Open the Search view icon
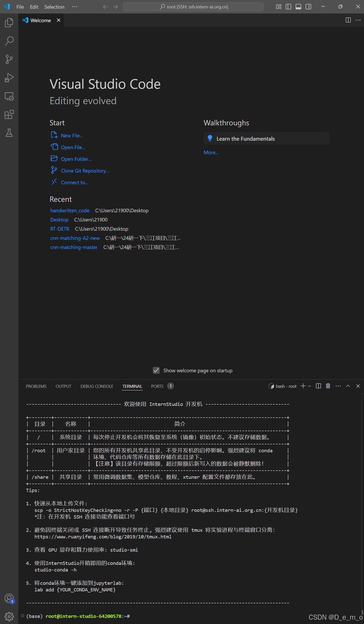 point(9,41)
